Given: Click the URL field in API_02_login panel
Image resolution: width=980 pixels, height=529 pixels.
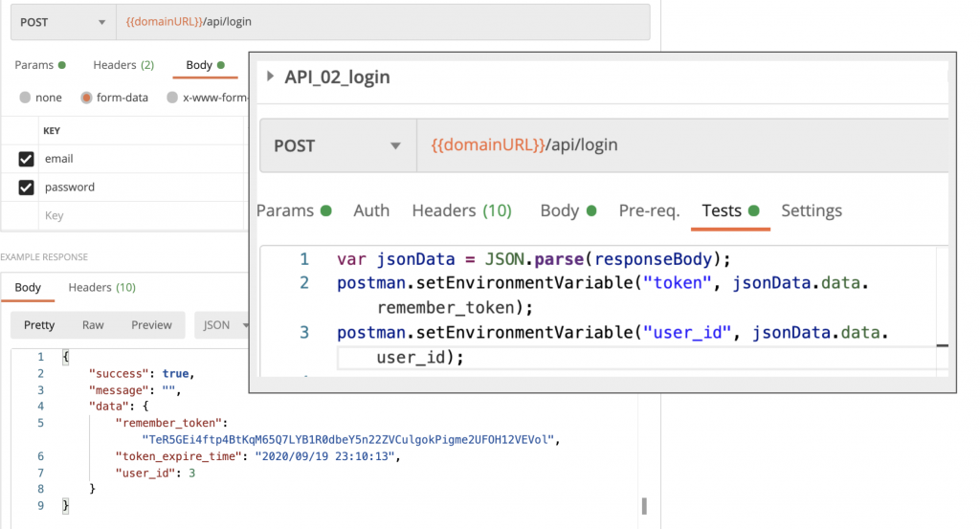Looking at the screenshot, I should pos(679,145).
